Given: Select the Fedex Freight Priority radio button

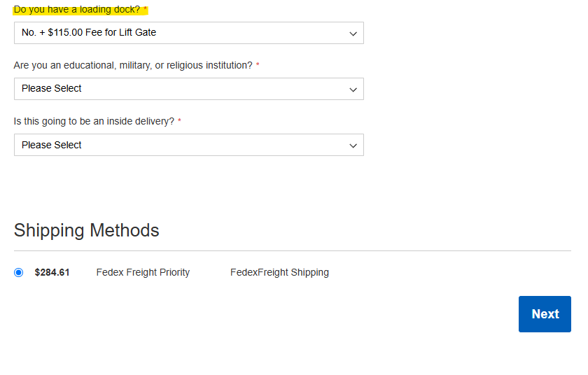Looking at the screenshot, I should click(18, 272).
